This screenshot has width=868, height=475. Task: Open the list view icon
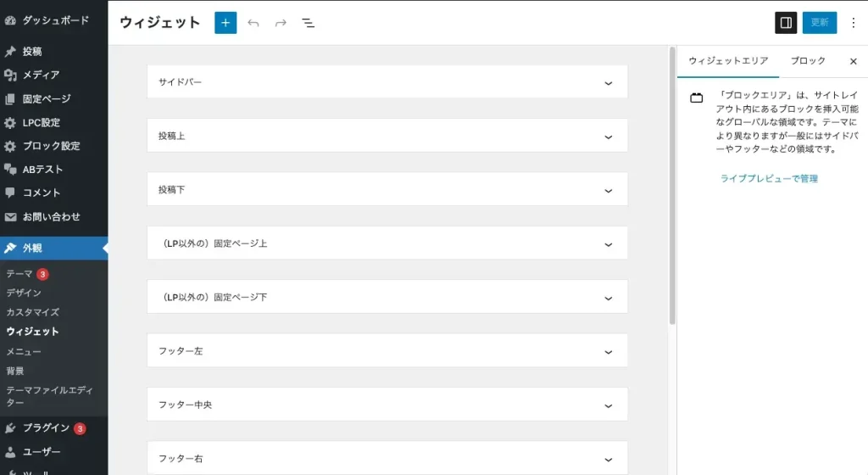click(309, 23)
